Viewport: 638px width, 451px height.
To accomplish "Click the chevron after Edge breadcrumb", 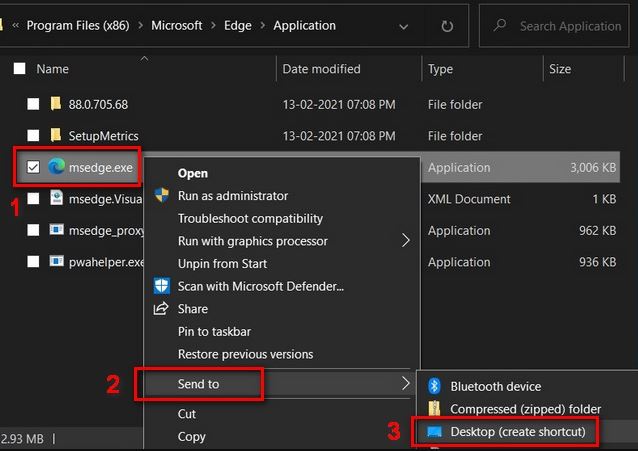I will [x=262, y=26].
